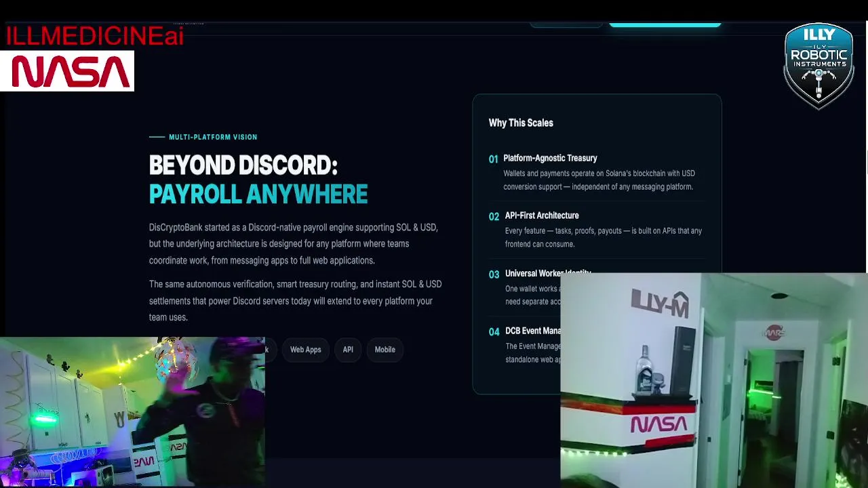Click the partly hidden Universal Worker Identity title

pos(548,273)
